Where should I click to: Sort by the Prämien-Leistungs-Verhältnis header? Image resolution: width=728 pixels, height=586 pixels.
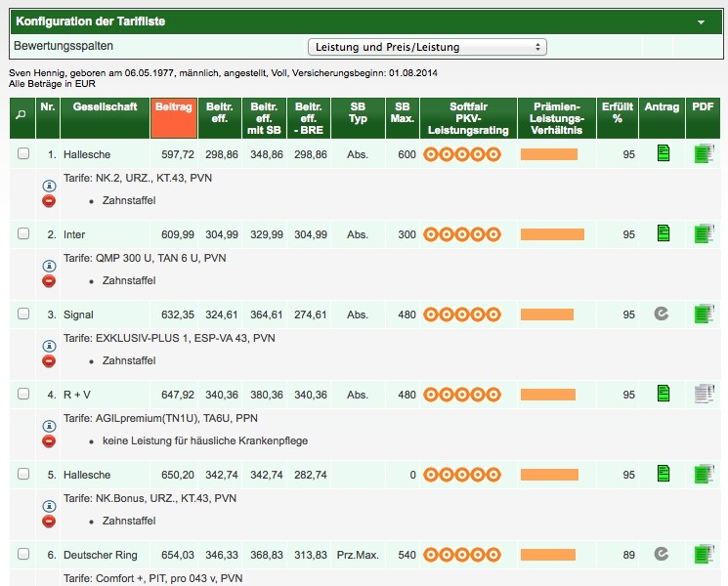(x=557, y=118)
